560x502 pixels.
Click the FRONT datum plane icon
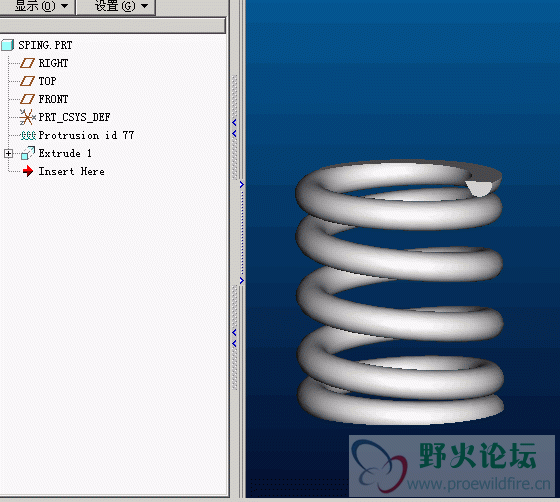click(x=27, y=99)
